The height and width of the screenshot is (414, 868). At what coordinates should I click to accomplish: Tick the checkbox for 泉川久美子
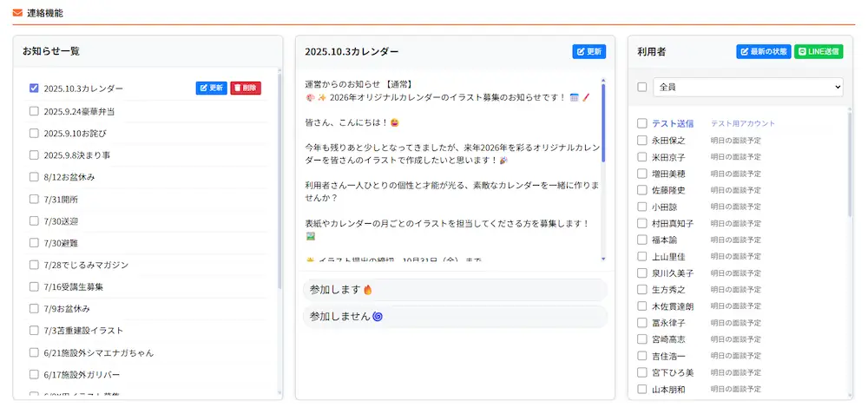point(642,273)
